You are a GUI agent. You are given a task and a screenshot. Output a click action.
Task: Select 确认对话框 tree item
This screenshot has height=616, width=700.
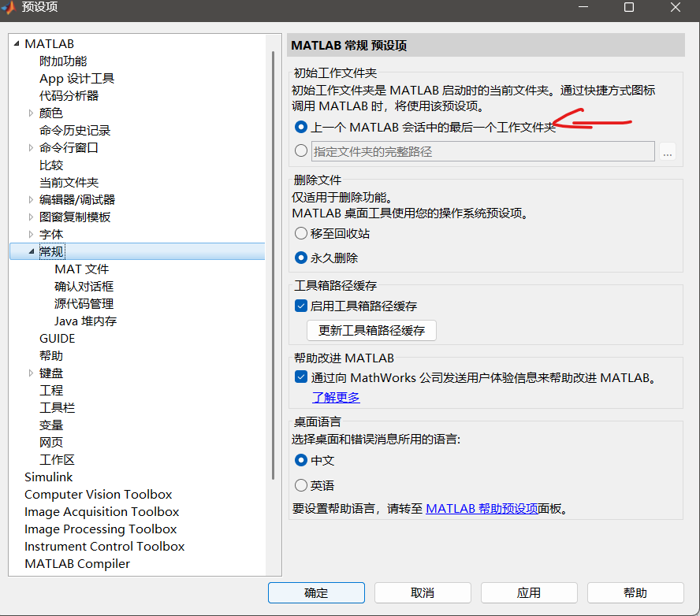(x=84, y=287)
